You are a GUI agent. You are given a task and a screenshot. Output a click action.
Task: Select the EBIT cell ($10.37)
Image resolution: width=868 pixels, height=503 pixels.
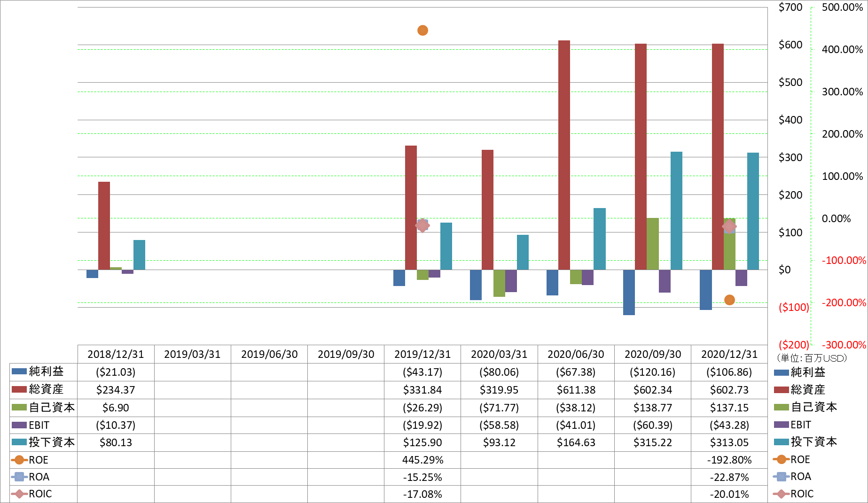[116, 425]
